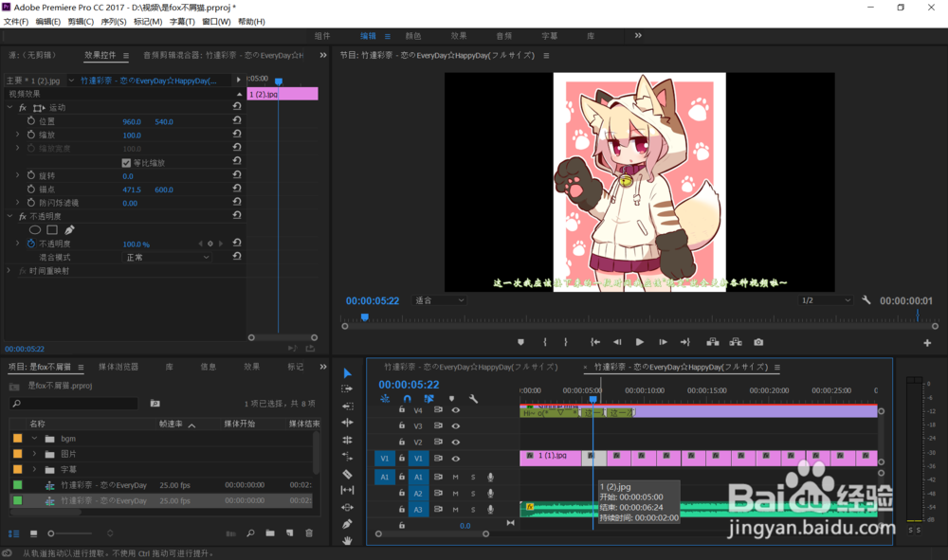The image size is (948, 560).
Task: Switch to list view in project panel
Action: point(13,533)
